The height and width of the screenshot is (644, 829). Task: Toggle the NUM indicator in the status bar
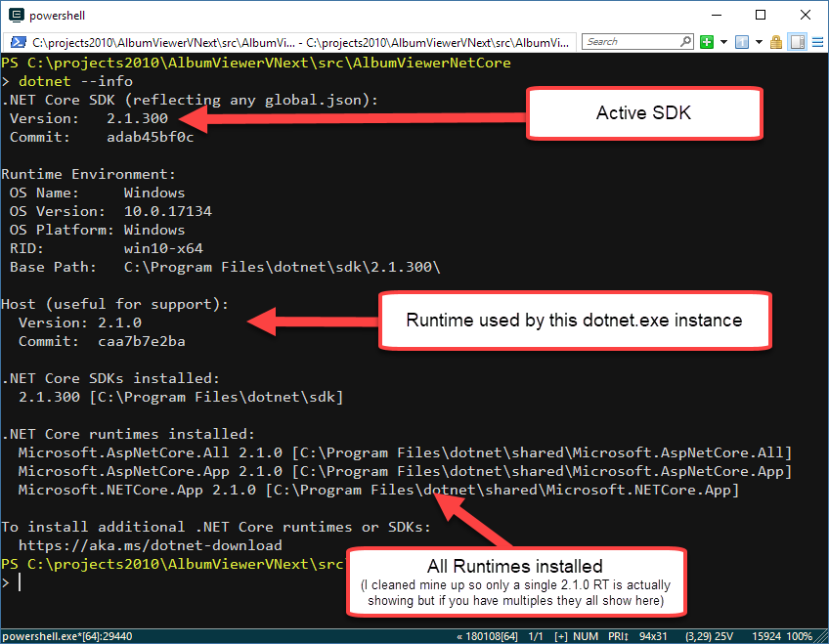tap(584, 637)
